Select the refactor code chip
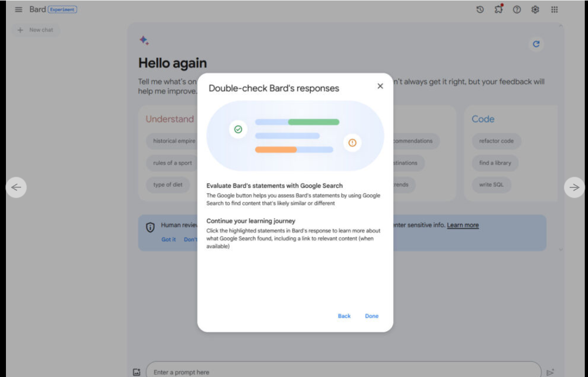Viewport: 588px width, 377px height. pyautogui.click(x=496, y=141)
